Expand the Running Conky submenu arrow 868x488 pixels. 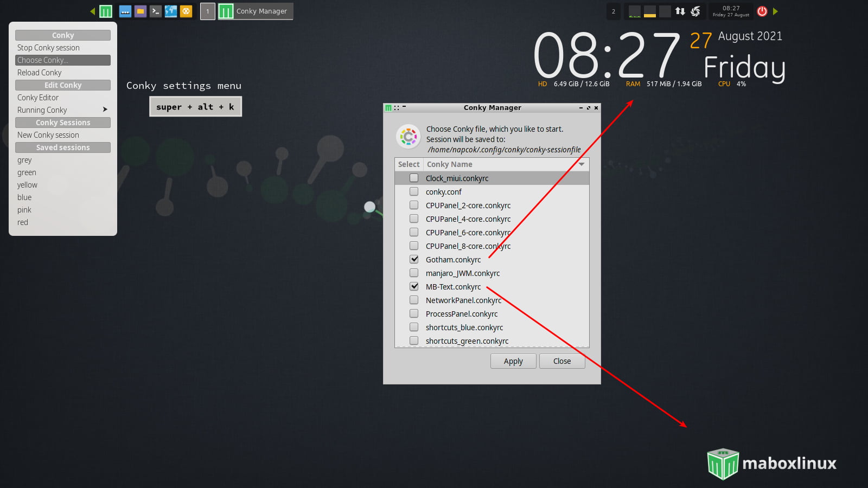coord(105,110)
